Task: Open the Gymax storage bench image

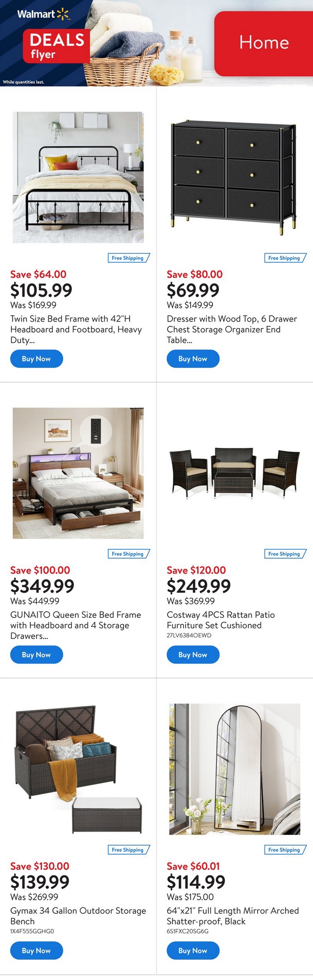Action: click(78, 769)
